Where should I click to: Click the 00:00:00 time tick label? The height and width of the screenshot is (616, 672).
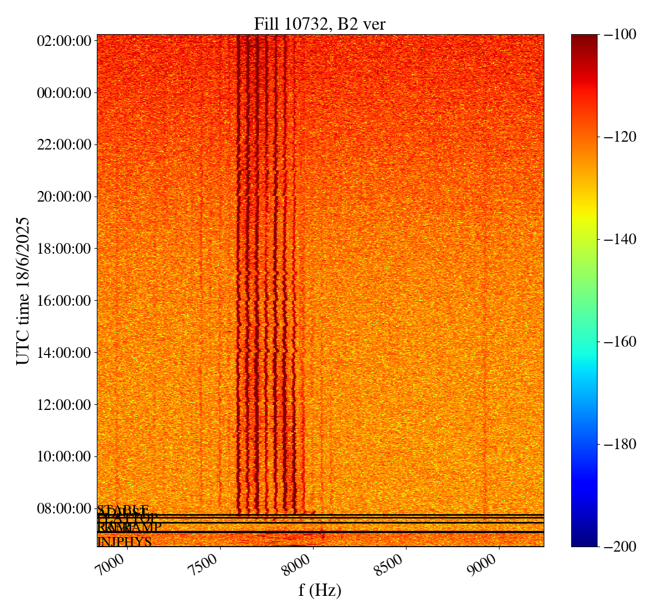click(64, 92)
